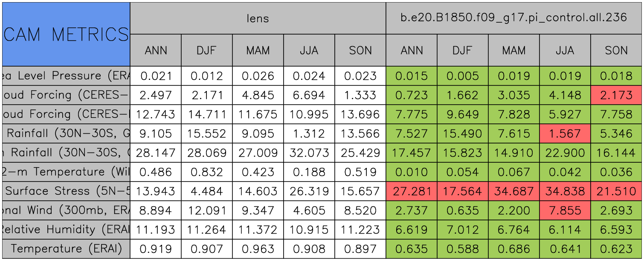
Task: Select the Surface Stress row label
Action: (x=66, y=191)
